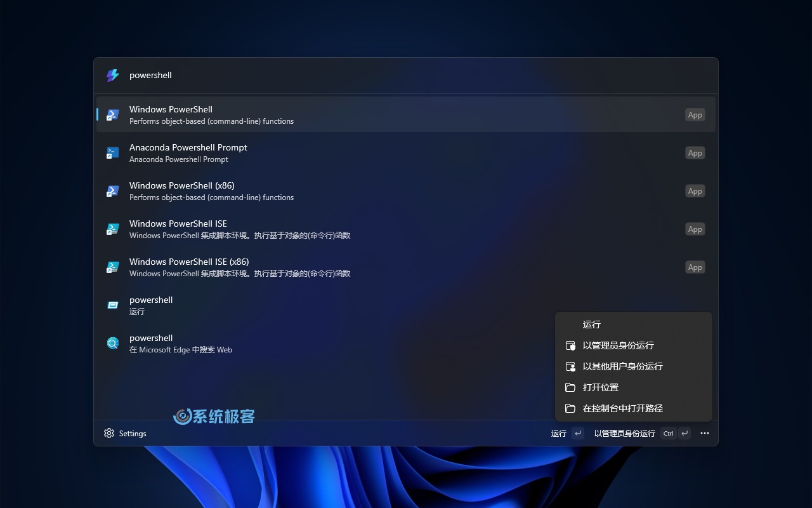This screenshot has width=812, height=508.
Task: Click the shield icon beside 以管理员身份运行
Action: click(570, 345)
